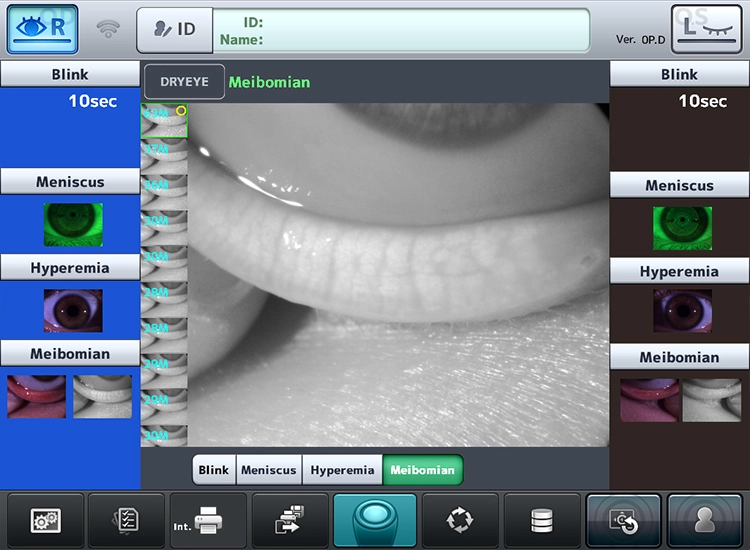Select the top highlighted Meibomian frame thumbnail
This screenshot has height=550, width=750.
click(164, 121)
